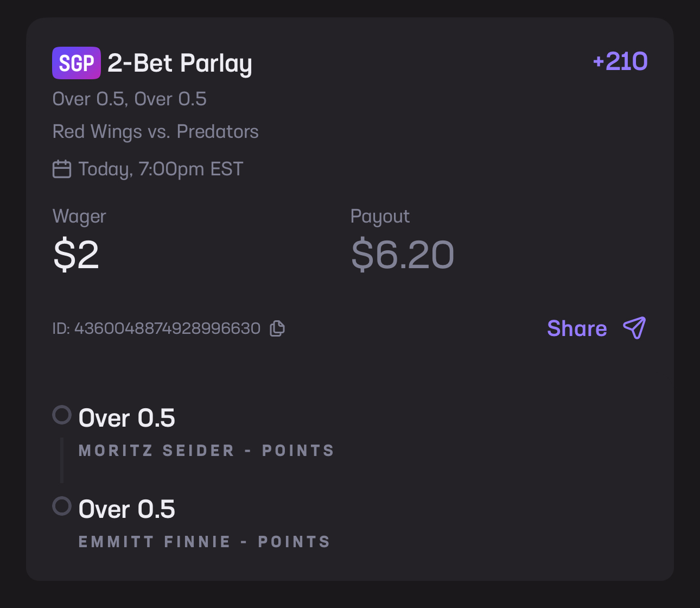This screenshot has height=608, width=700.
Task: Click the calendar icon beside the game time
Action: 62,169
